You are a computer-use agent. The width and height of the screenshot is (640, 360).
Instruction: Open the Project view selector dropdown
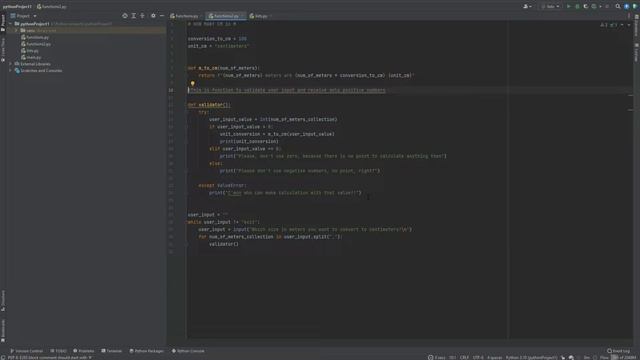[23, 16]
